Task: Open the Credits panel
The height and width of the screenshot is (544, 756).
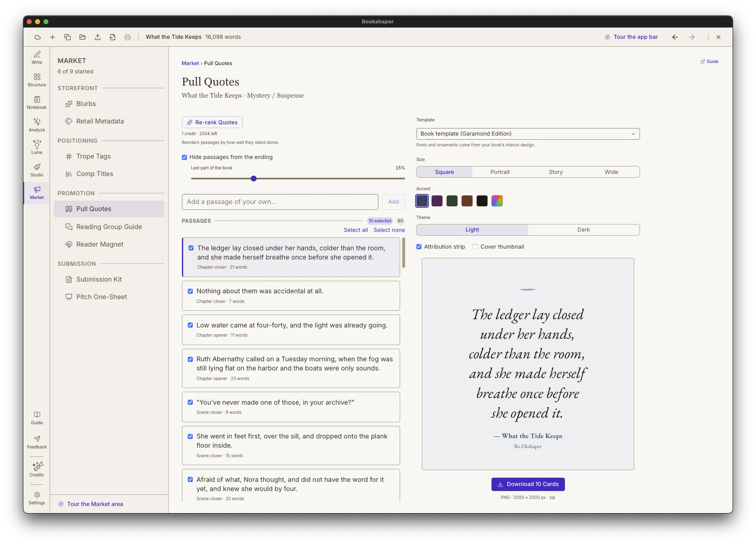Action: click(x=37, y=470)
